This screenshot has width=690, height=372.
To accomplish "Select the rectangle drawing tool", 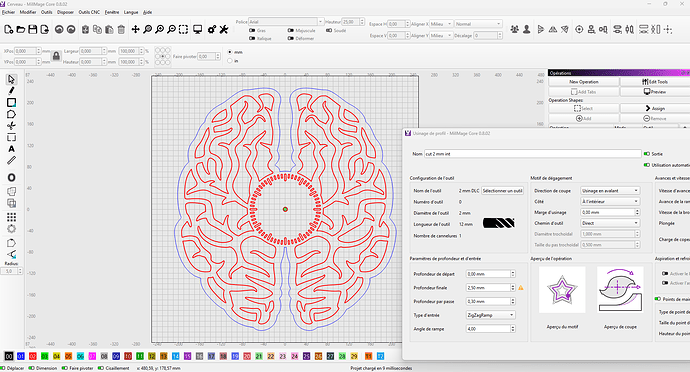I will point(11,103).
